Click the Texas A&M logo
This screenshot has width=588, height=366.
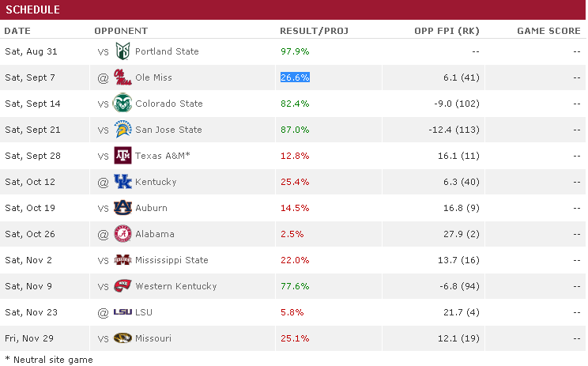[122, 156]
